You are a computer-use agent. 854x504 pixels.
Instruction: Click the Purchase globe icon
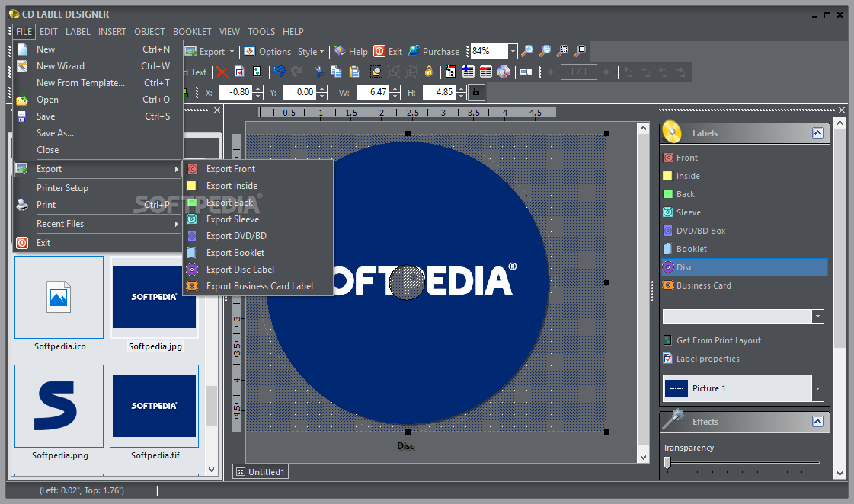tap(414, 51)
